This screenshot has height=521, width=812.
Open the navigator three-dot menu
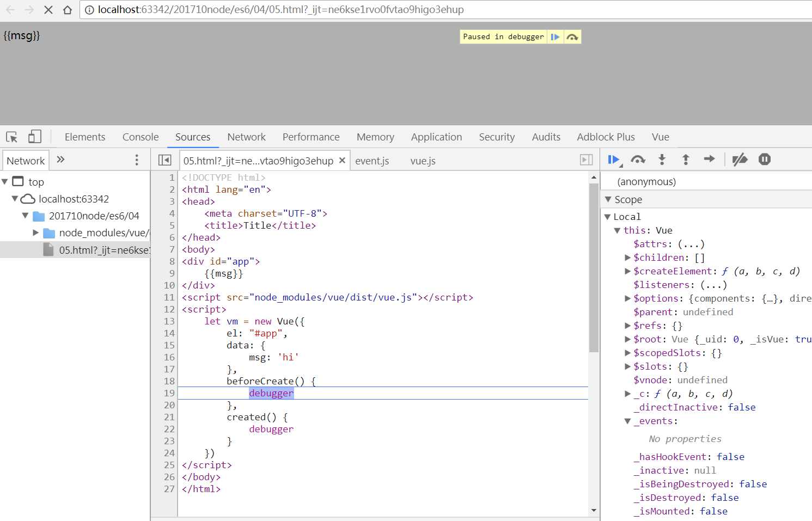(x=137, y=160)
